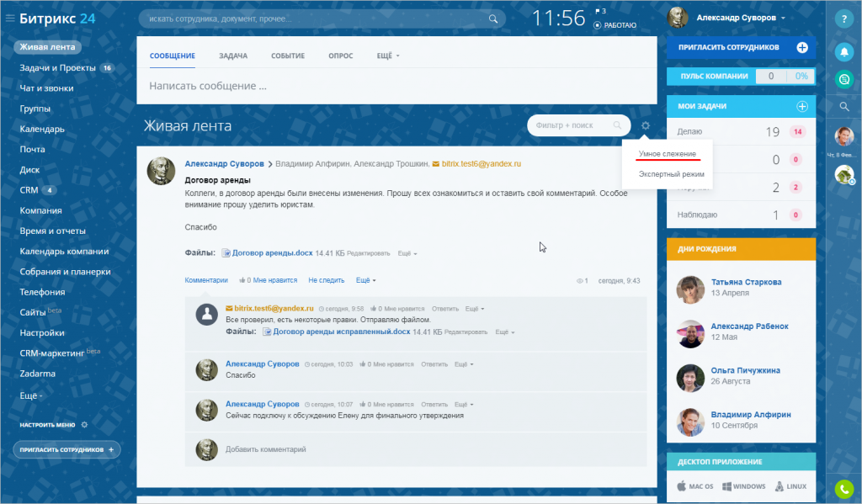
Task: Click the Делаю tasks row
Action: (x=741, y=131)
